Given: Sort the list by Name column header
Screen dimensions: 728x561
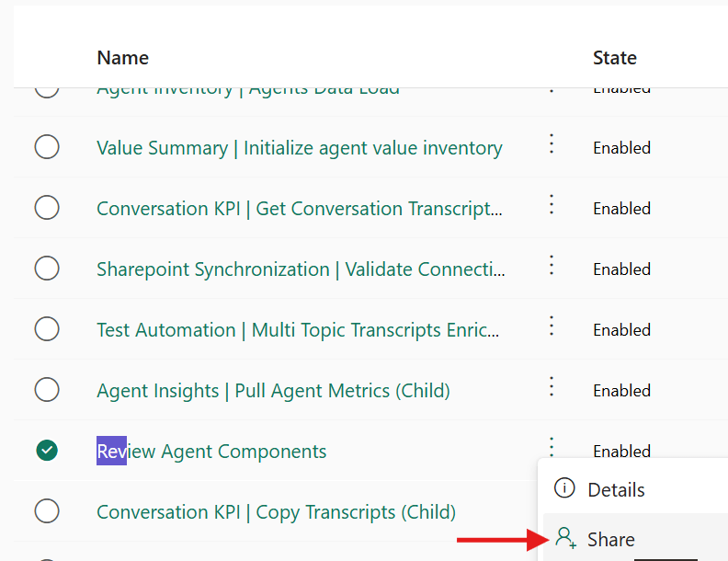Looking at the screenshot, I should [122, 58].
